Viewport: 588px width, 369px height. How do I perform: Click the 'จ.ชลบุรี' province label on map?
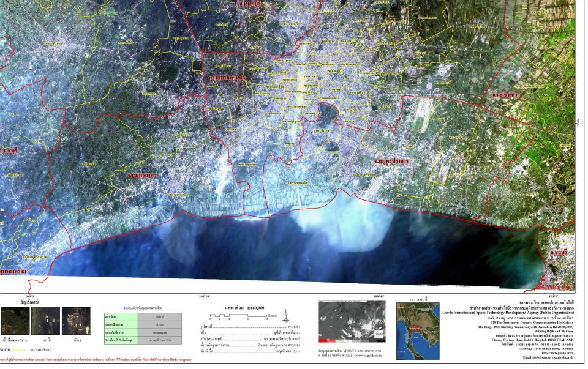click(x=559, y=253)
